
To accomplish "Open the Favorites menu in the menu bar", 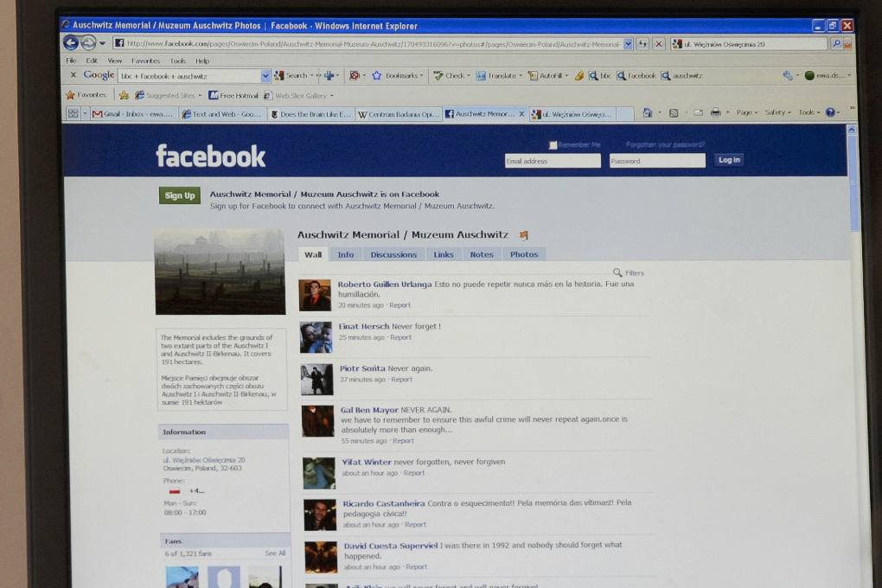I will (145, 61).
